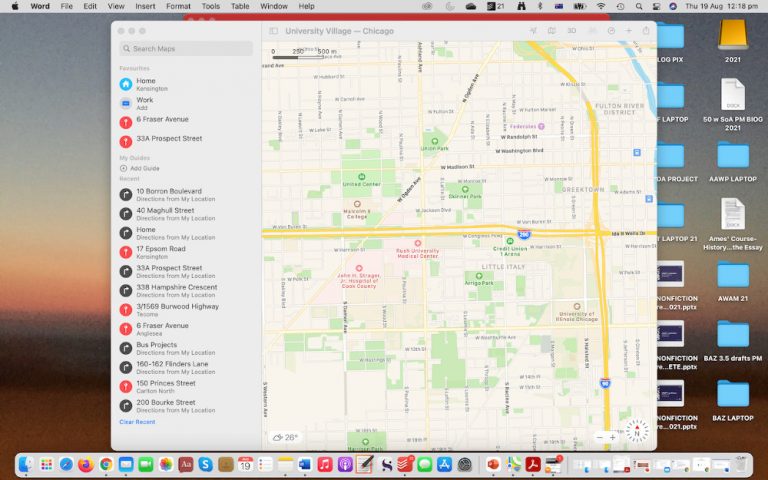Click the plus icon in Maps toolbar
Viewport: 768px width, 480px height.
(628, 31)
